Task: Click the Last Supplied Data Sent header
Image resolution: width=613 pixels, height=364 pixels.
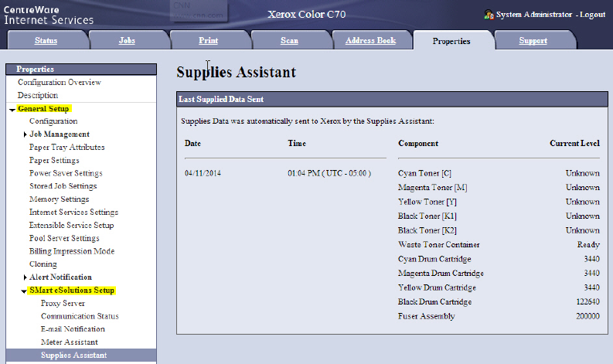Action: coord(392,100)
